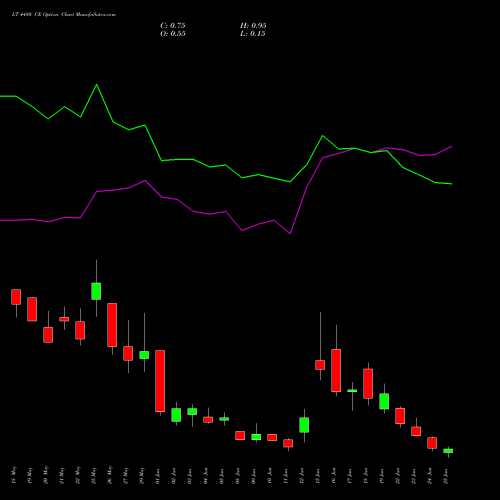500x500 pixels.
Task: Click the '19 May' date axis label
Action: pos(30,475)
